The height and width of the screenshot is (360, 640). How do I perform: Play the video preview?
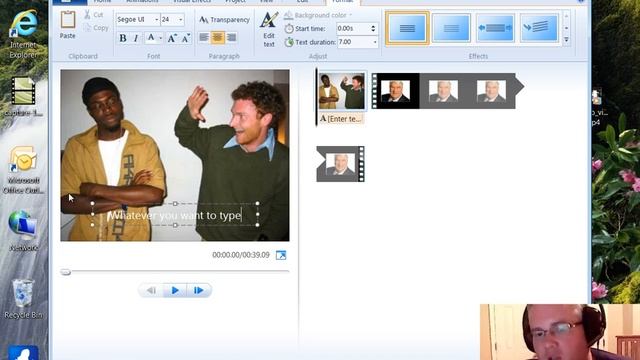tap(175, 290)
